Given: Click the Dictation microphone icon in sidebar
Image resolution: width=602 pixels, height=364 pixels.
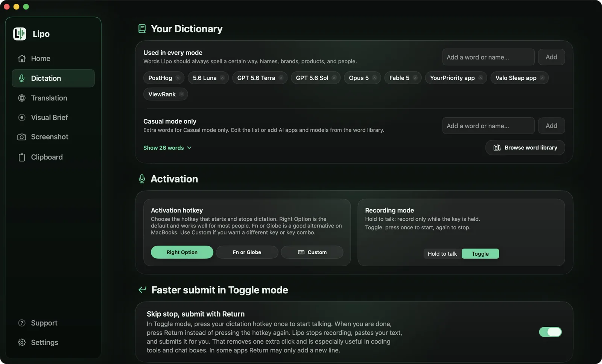Looking at the screenshot, I should [22, 78].
